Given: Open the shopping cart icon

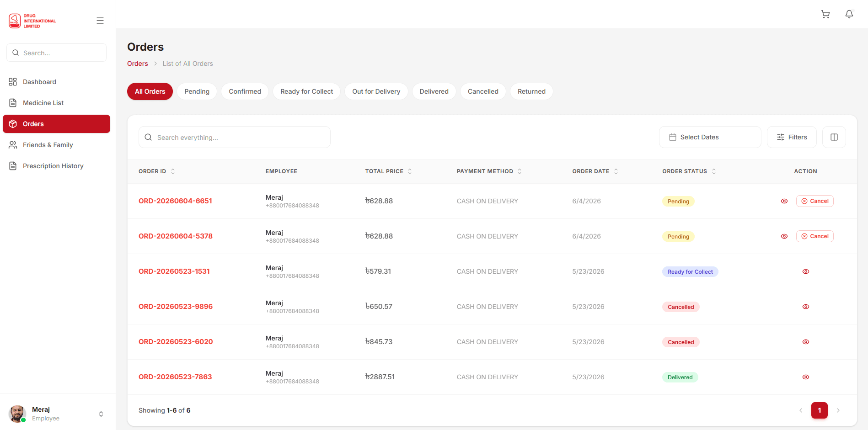Looking at the screenshot, I should click(x=825, y=14).
